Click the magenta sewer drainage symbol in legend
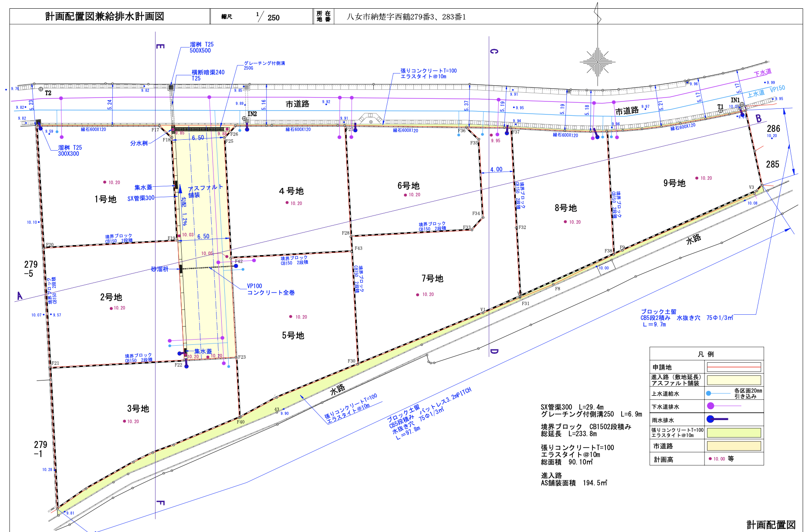The height and width of the screenshot is (532, 812). (x=711, y=406)
